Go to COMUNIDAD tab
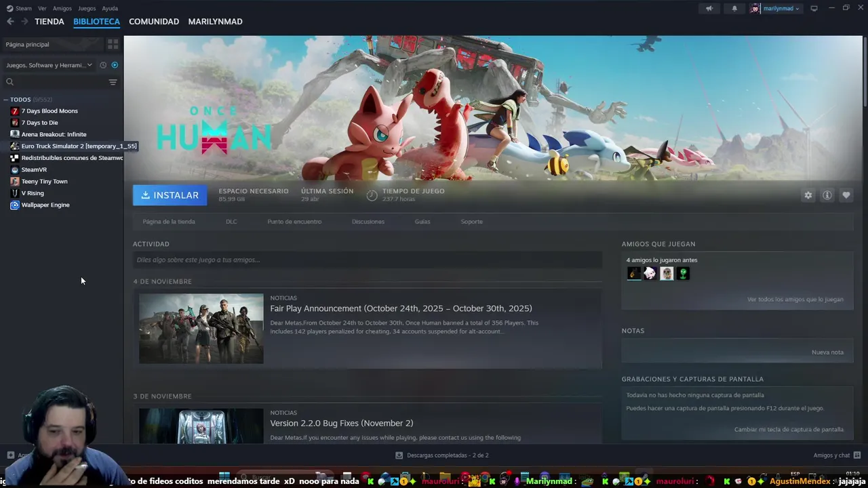This screenshot has width=868, height=488. (x=154, y=22)
